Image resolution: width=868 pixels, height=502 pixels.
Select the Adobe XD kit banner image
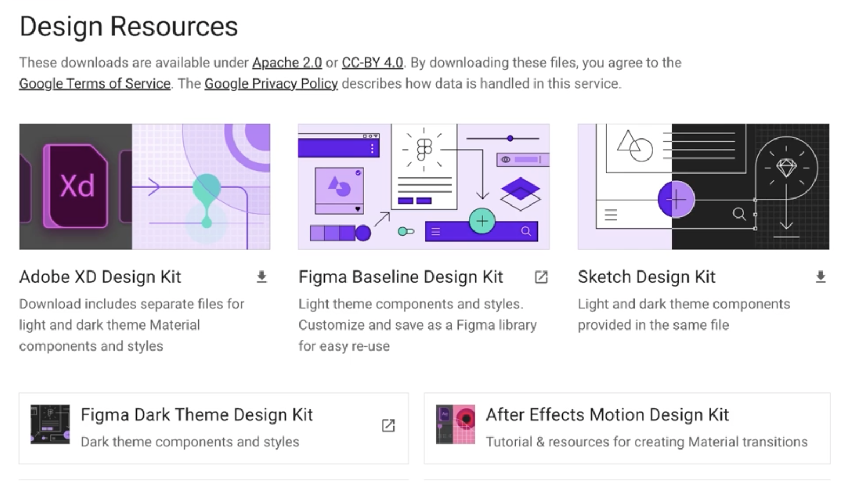click(145, 187)
